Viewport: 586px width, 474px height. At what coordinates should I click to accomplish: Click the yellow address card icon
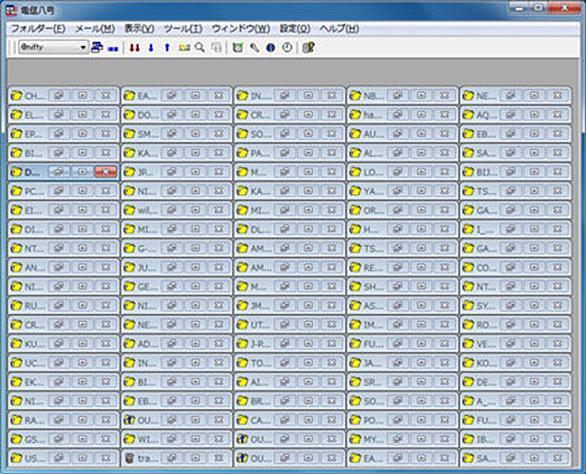184,48
